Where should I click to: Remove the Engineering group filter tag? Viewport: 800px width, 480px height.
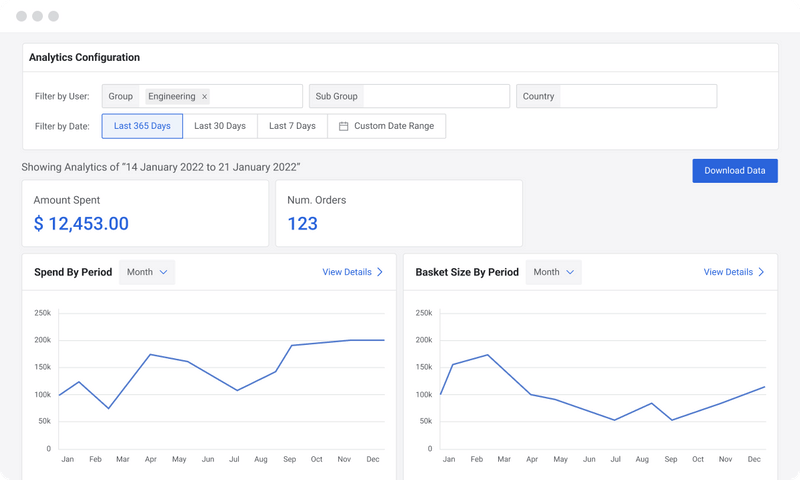[x=205, y=97]
